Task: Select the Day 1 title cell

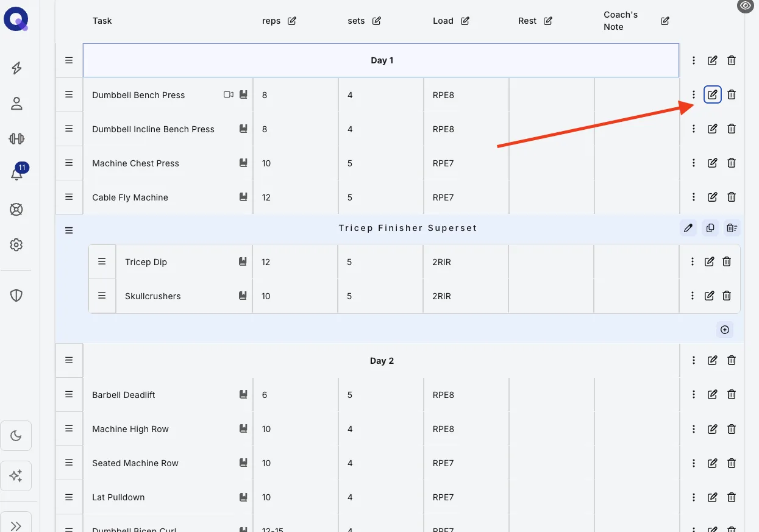Action: coord(381,60)
